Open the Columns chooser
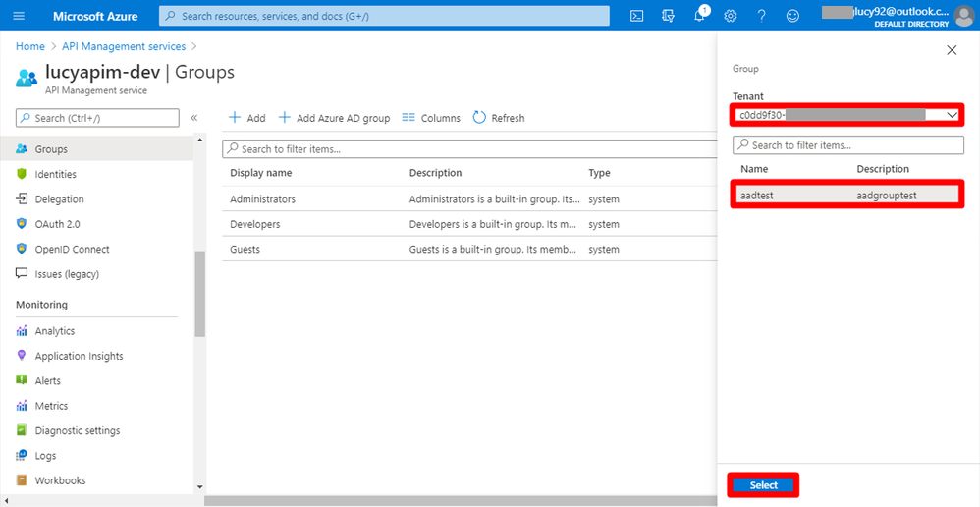The width and height of the screenshot is (980, 507). coord(431,118)
